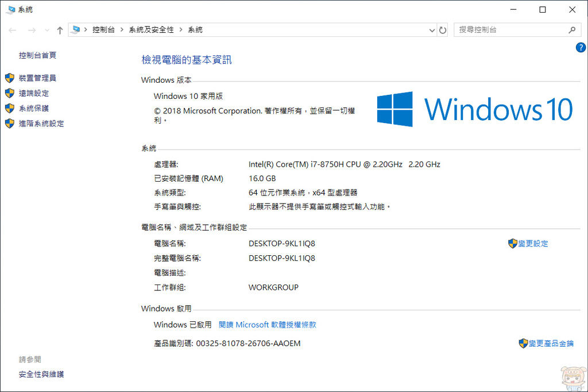Click 變更設定 link for computer name
The width and height of the screenshot is (588, 392).
(533, 244)
